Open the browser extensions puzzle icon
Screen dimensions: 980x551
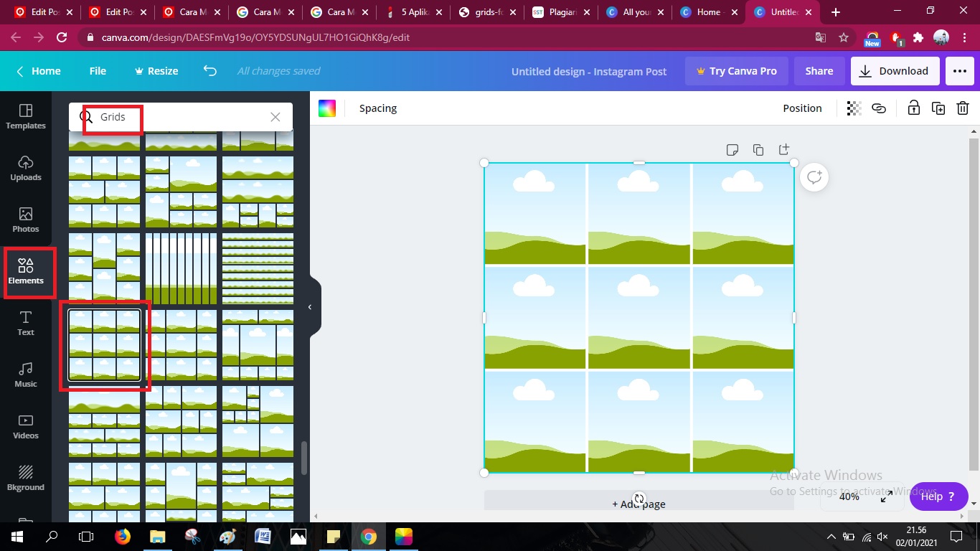pos(918,37)
